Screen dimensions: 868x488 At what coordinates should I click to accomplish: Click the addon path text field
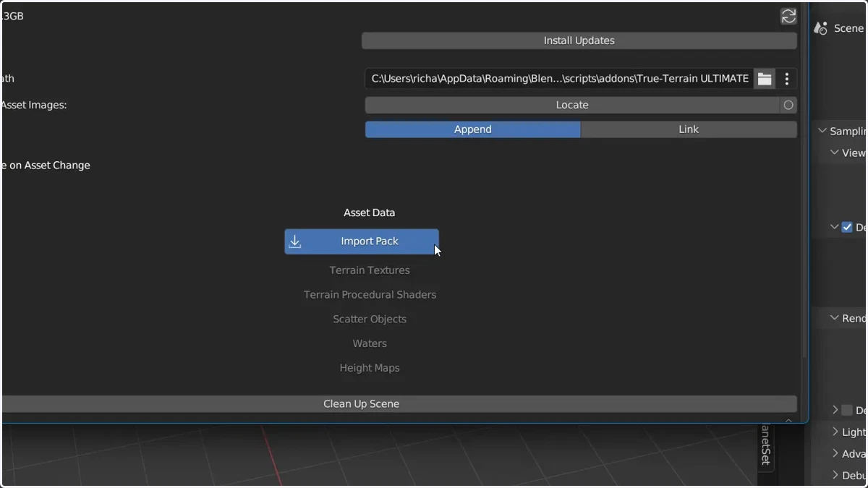click(559, 79)
